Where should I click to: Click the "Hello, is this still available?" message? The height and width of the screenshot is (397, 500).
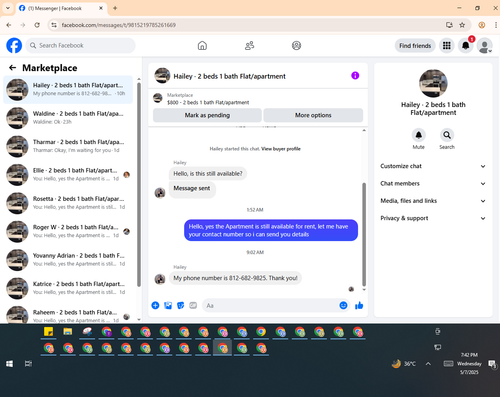click(x=208, y=173)
